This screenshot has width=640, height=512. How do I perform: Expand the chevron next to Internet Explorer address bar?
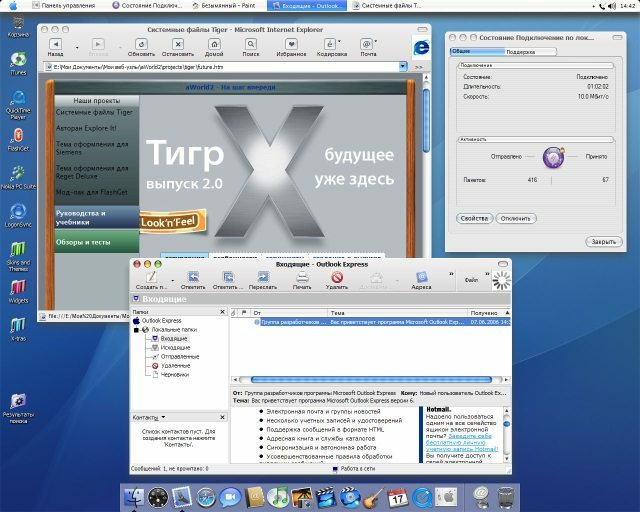[x=419, y=67]
